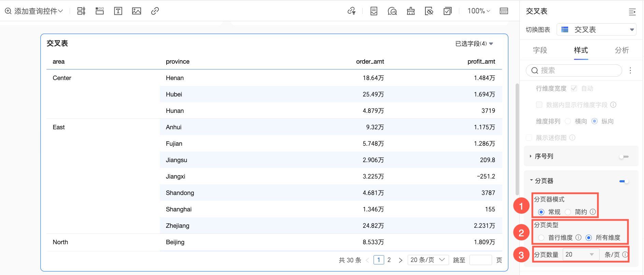The image size is (644, 275).
Task: Enable the 序号列 serial column switch
Action: click(624, 157)
